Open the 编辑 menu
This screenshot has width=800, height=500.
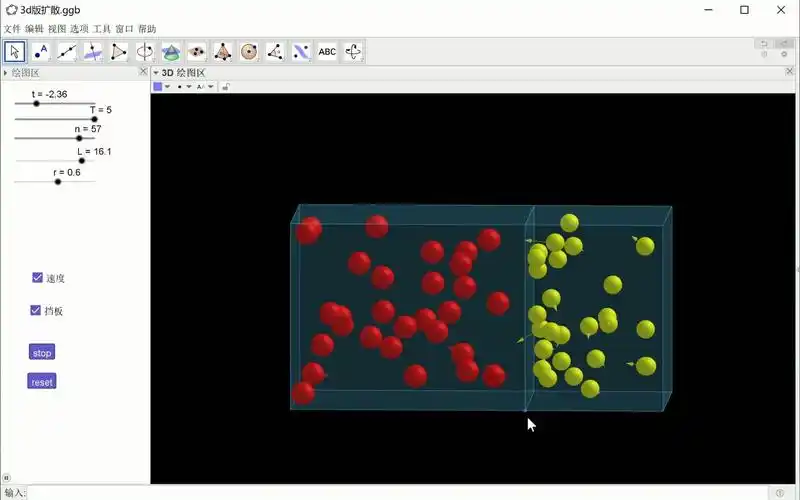34,29
